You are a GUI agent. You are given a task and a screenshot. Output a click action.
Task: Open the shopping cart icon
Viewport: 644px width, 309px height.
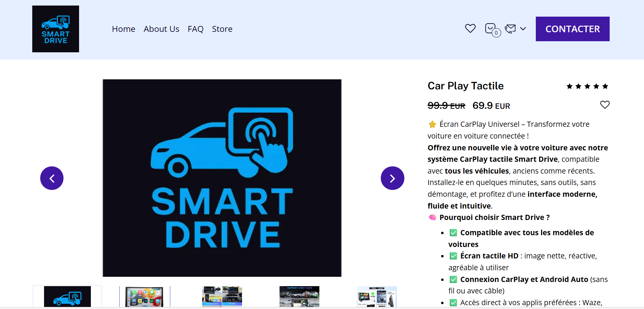pos(491,29)
